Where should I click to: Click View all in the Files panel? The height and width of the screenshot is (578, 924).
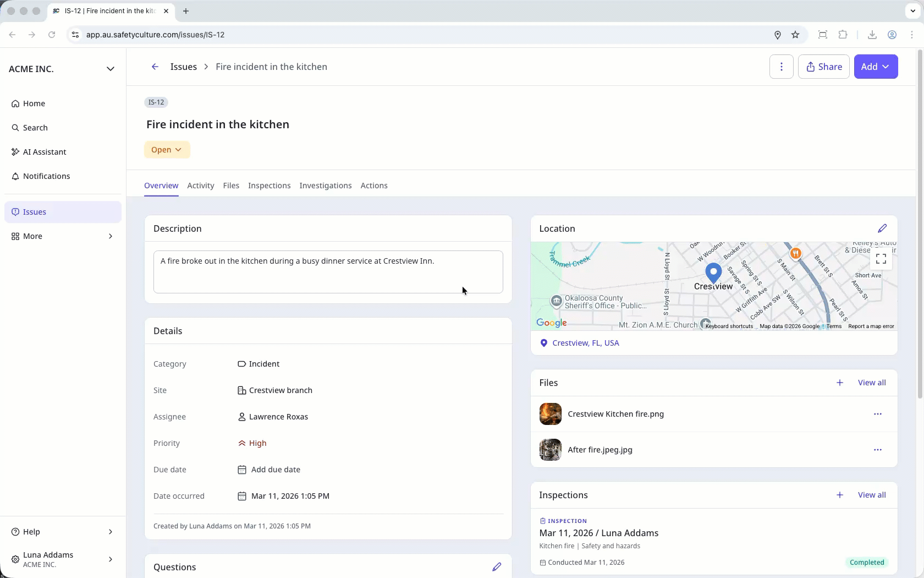coord(872,383)
